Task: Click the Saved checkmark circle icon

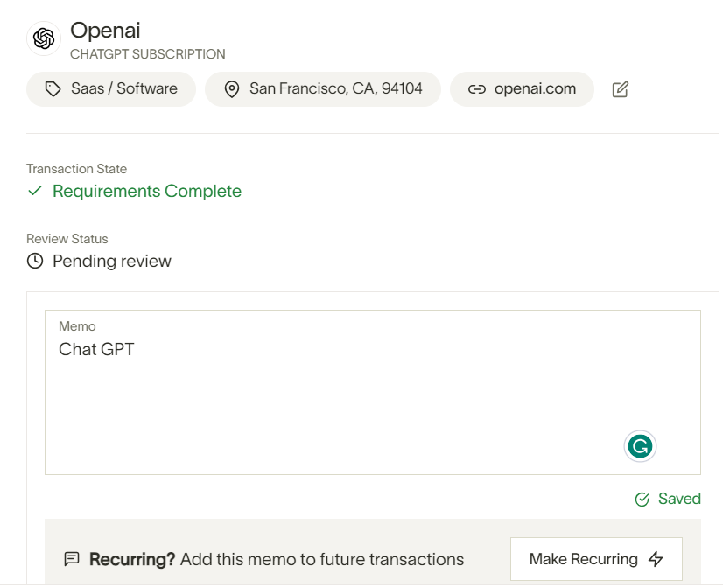Action: tap(642, 499)
